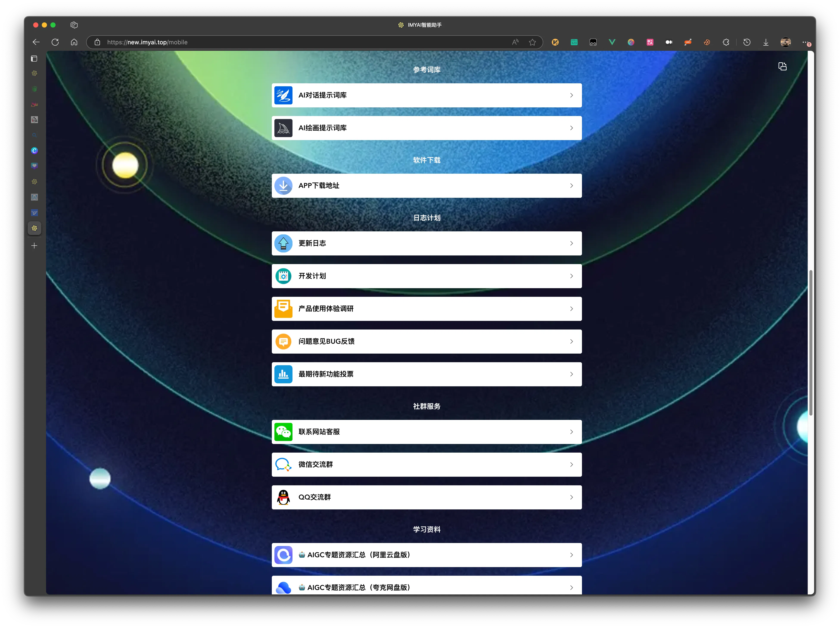840x628 pixels.
Task: Expand the 最期待新功能投票 row chevron
Action: click(x=571, y=374)
